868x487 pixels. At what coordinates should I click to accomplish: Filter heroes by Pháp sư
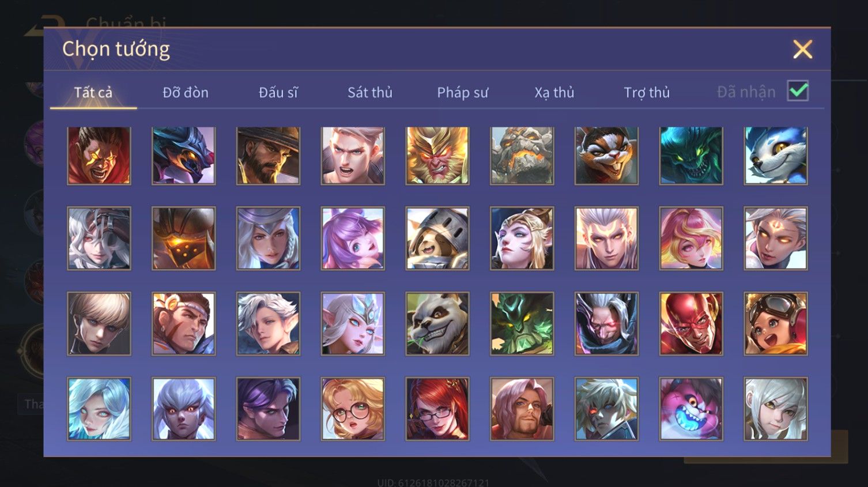462,92
